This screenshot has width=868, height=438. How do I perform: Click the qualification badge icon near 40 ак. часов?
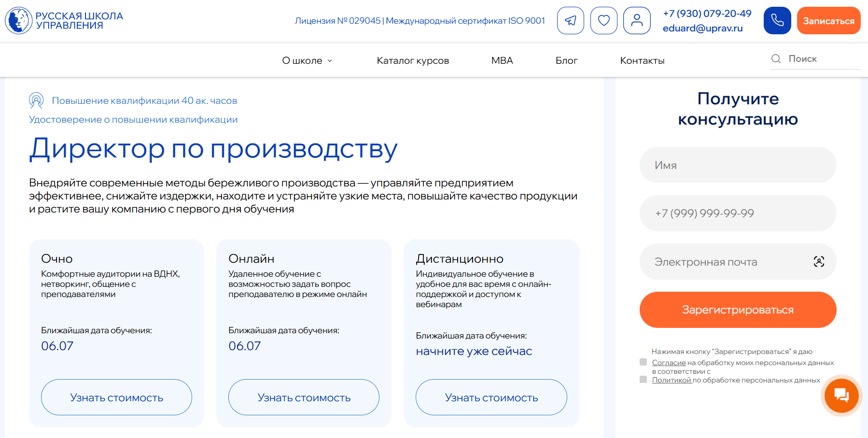36,100
